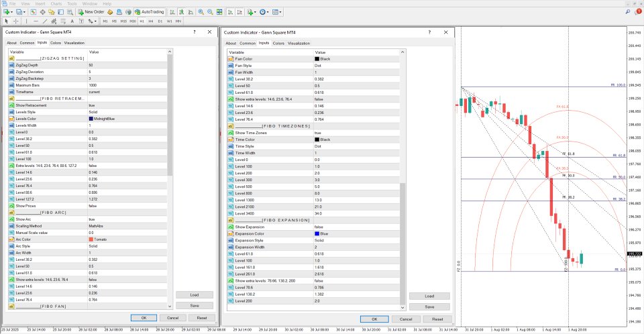Expand the Templates dropdown arrow
The width and height of the screenshot is (644, 334).
pos(280,12)
